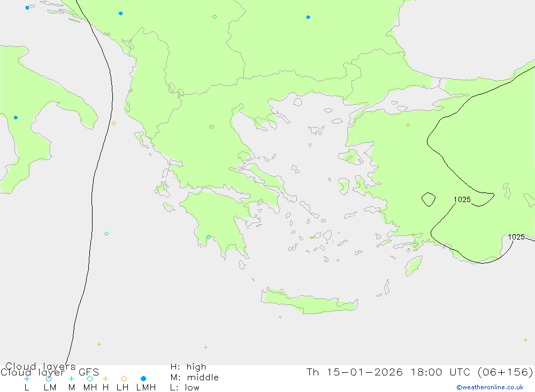535x392 pixels.
Task: Select the orange H plus near Lemnos island
Action: [309, 128]
